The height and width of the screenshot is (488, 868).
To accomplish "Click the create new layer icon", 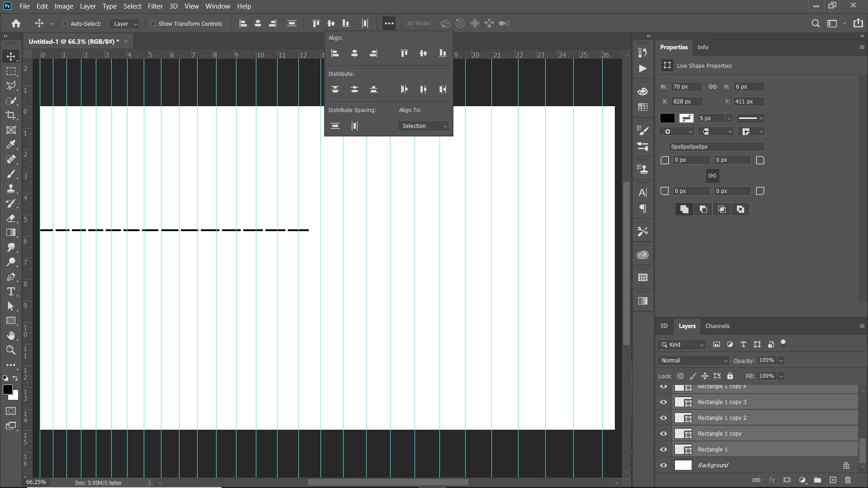I will click(833, 480).
